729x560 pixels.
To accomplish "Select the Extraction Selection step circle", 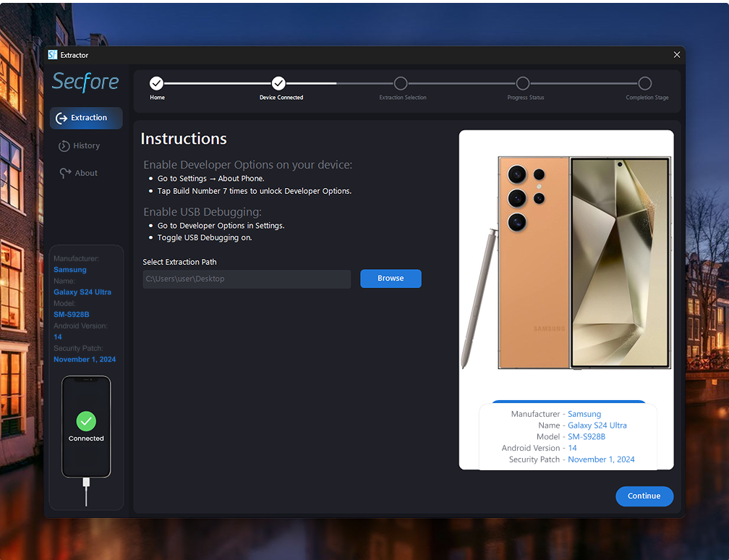I will tap(401, 84).
